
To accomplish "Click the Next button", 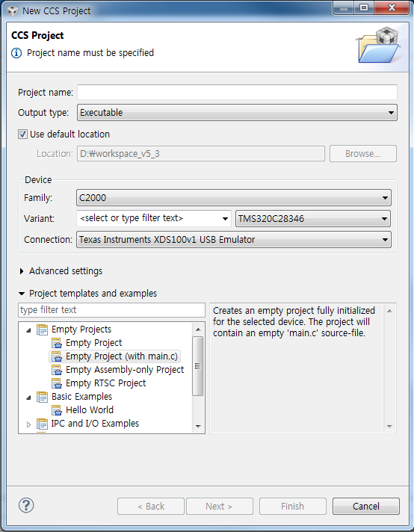I will point(219,506).
